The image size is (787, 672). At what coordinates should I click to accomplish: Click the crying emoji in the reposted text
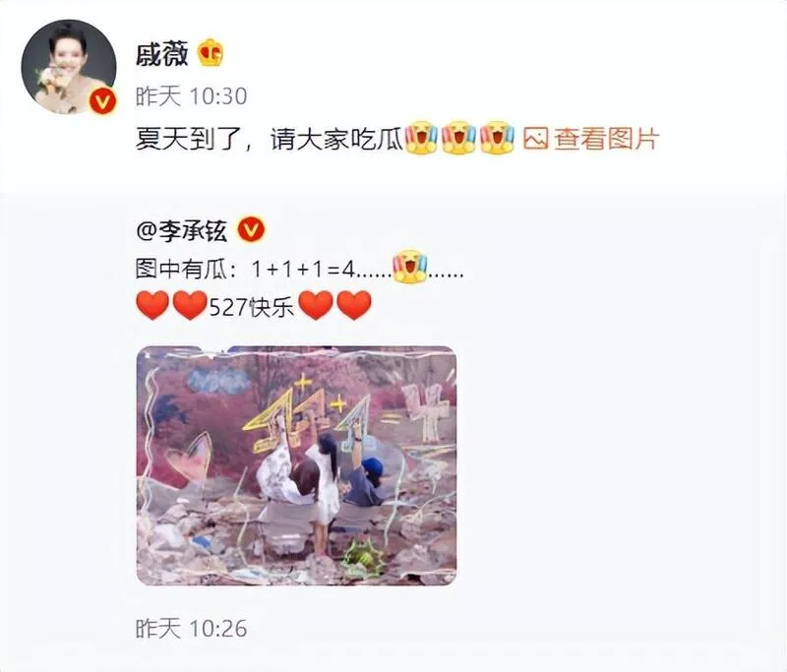[409, 267]
